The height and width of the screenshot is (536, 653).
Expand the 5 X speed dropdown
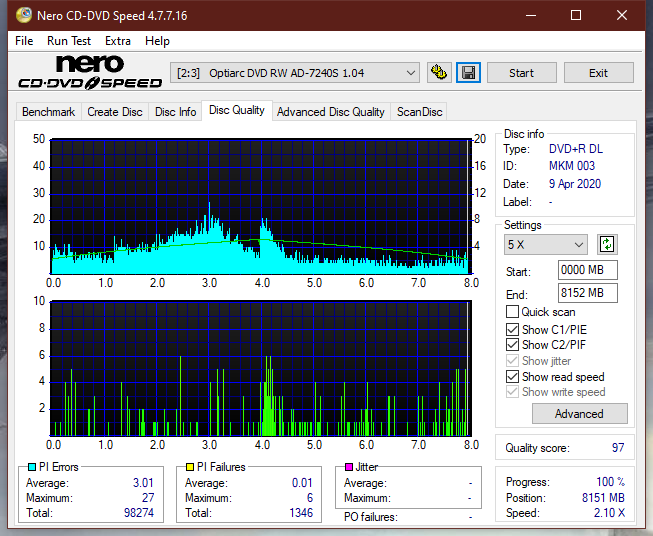pyautogui.click(x=546, y=244)
